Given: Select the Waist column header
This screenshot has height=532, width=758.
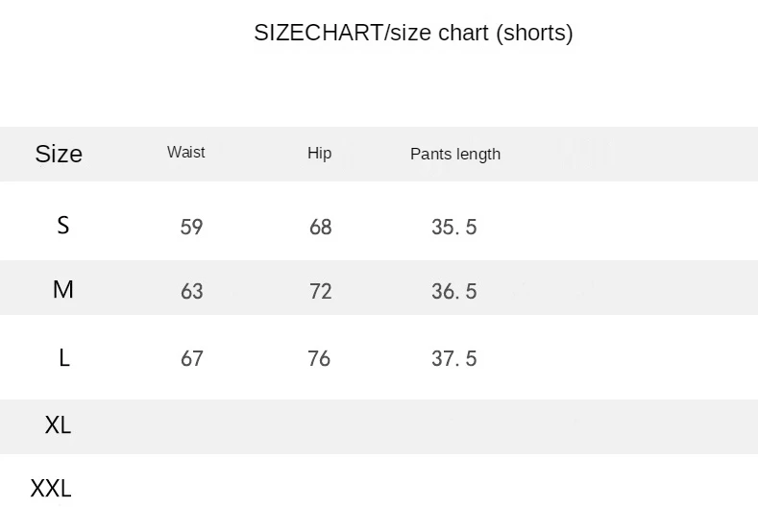Looking at the screenshot, I should pyautogui.click(x=185, y=153).
